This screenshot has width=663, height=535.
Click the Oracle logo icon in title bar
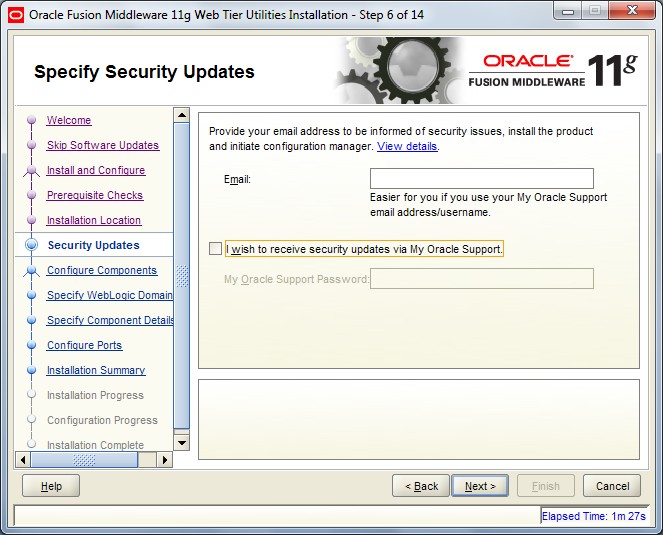tap(16, 15)
